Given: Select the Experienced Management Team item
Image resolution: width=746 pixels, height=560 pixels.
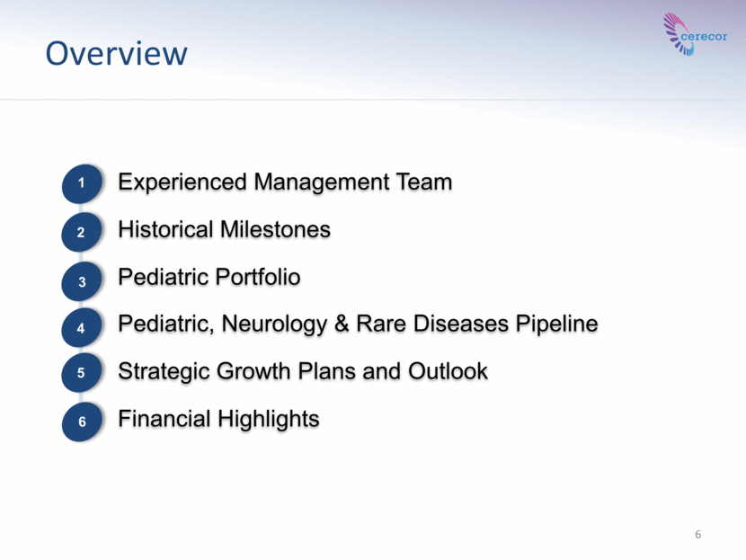Looking at the screenshot, I should (285, 182).
